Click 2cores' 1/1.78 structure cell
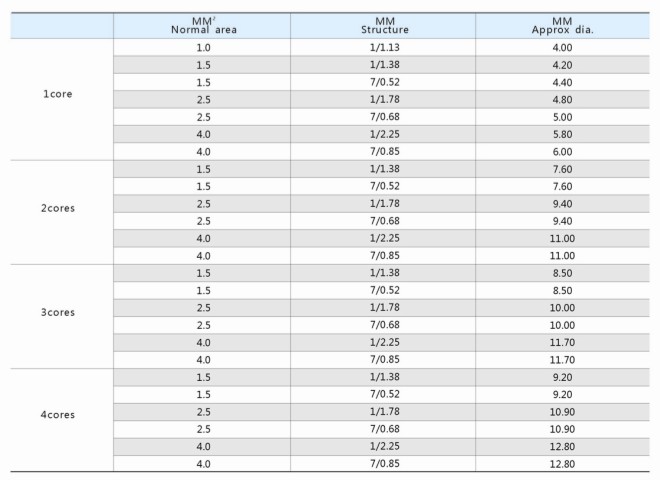Viewport: 660px width, 480px height. point(383,204)
